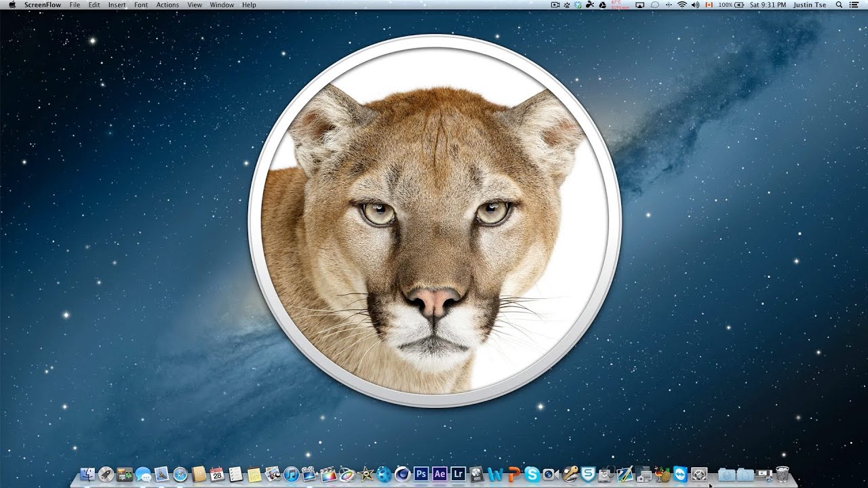868x488 pixels.
Task: Launch Messages from the Dock
Action: pyautogui.click(x=143, y=474)
